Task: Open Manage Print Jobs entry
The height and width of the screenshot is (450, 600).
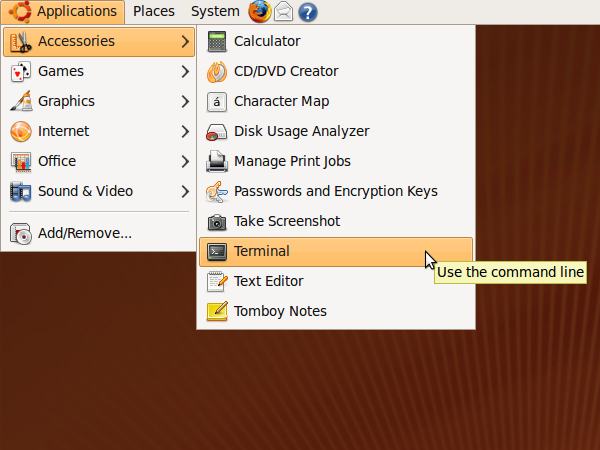Action: pyautogui.click(x=336, y=161)
